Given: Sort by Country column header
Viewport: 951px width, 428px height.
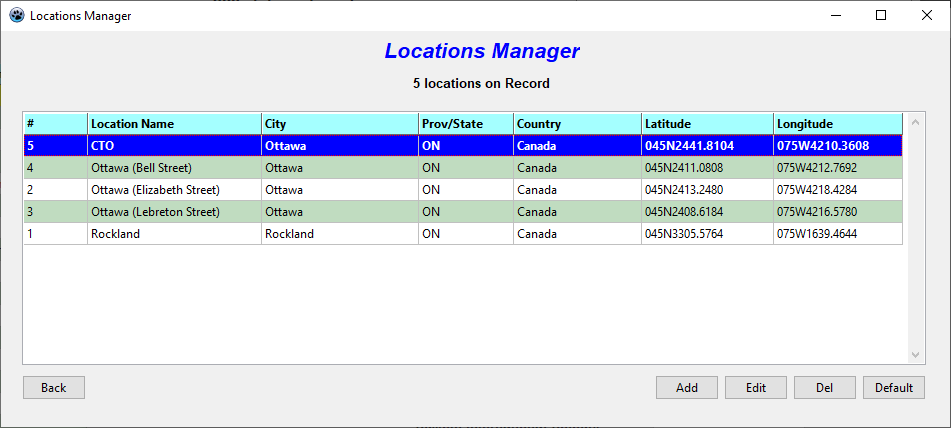Looking at the screenshot, I should click(x=577, y=124).
